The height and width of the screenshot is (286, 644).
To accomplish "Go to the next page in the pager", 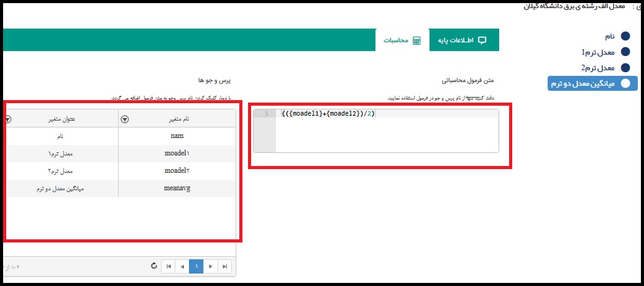I will click(x=211, y=266).
